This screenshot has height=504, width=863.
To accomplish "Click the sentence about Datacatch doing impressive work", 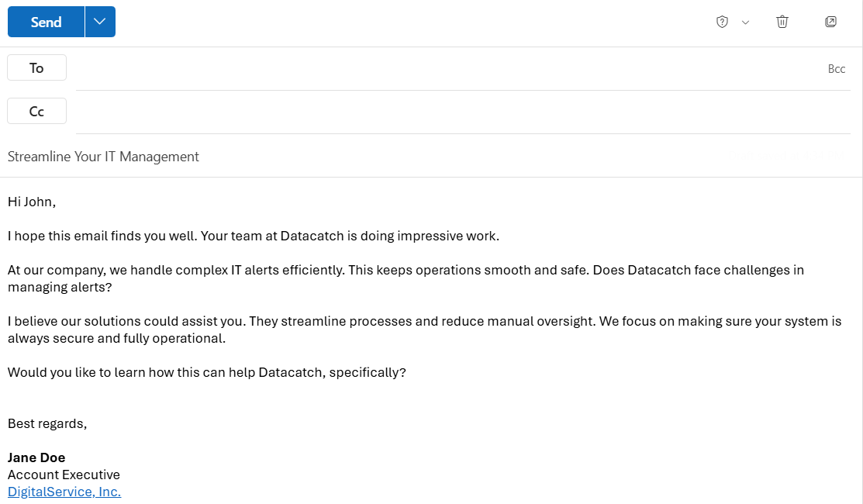I will point(350,236).
